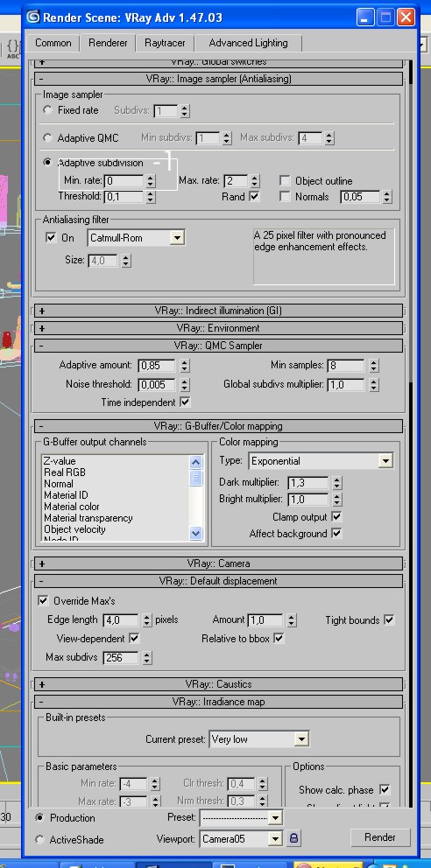Switch to the Renderer tab
Viewport: 431px width, 868px height.
coord(108,43)
